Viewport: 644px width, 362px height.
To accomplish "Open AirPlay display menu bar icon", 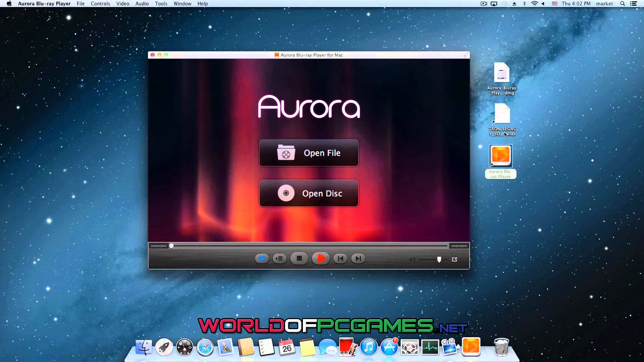I will coord(494,4).
